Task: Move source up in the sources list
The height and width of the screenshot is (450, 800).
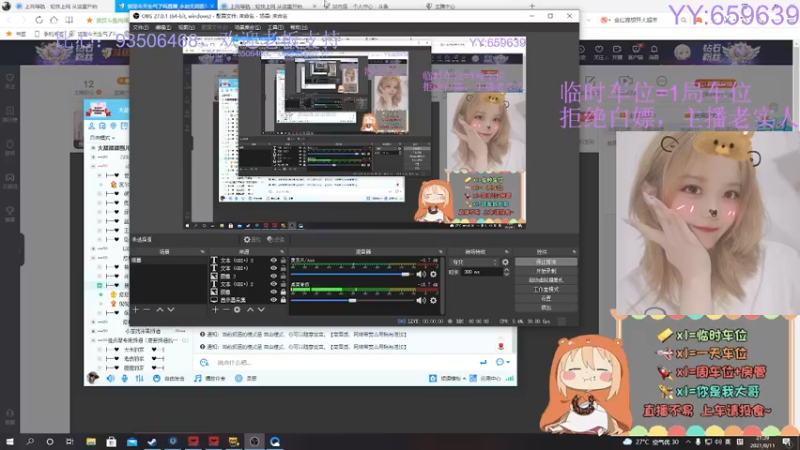Action: point(250,310)
